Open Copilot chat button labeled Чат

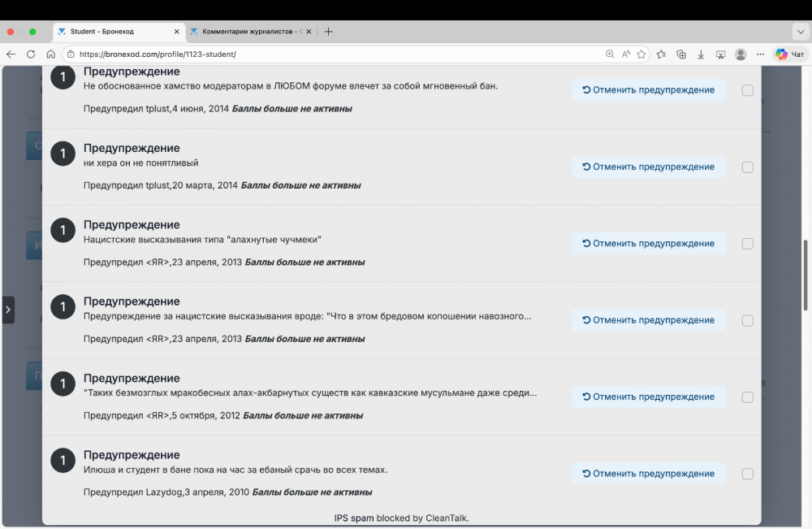point(789,54)
